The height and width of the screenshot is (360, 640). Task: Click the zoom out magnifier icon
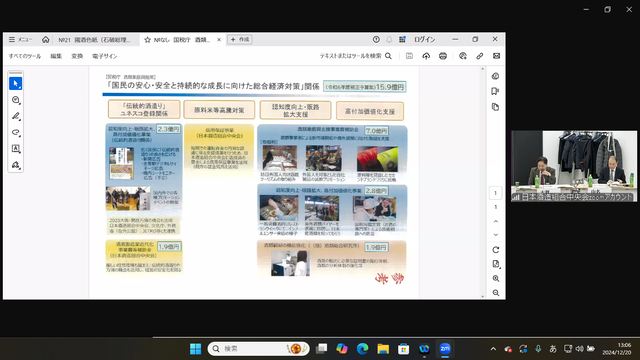click(496, 293)
